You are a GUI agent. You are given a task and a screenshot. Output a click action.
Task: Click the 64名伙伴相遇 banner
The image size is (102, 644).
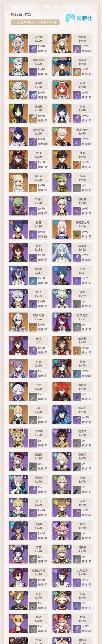pyautogui.click(x=35, y=22)
